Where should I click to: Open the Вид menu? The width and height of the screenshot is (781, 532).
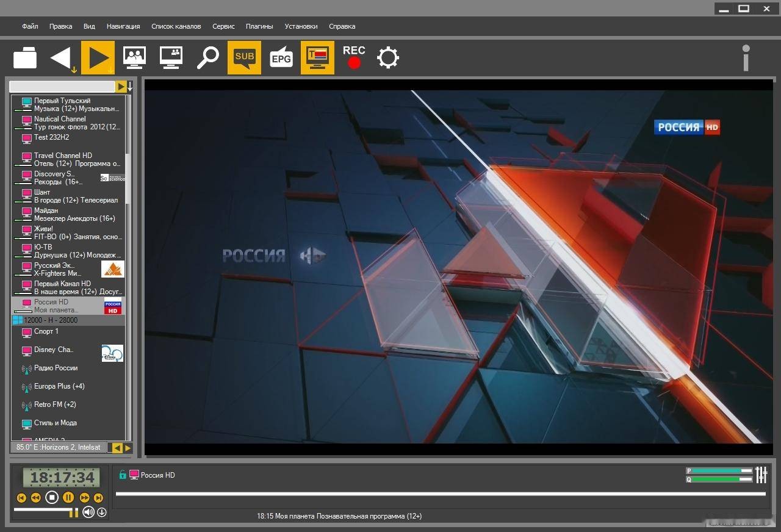[89, 26]
